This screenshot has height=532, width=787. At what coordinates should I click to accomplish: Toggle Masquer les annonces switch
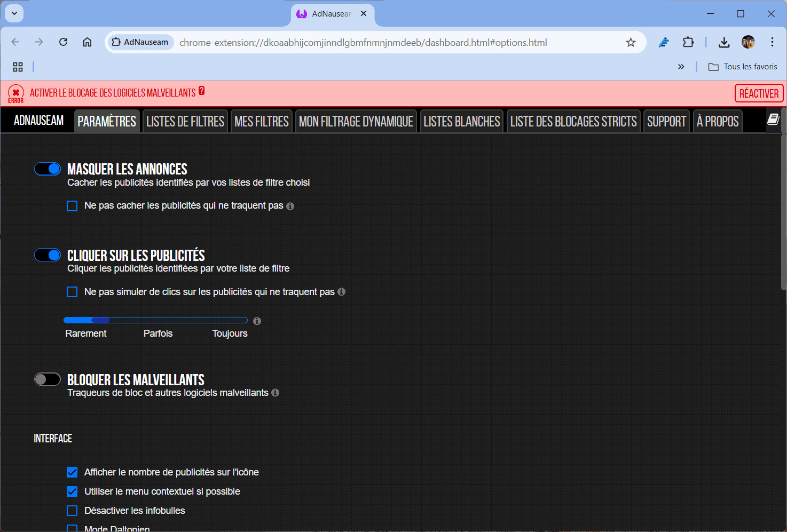click(x=48, y=169)
